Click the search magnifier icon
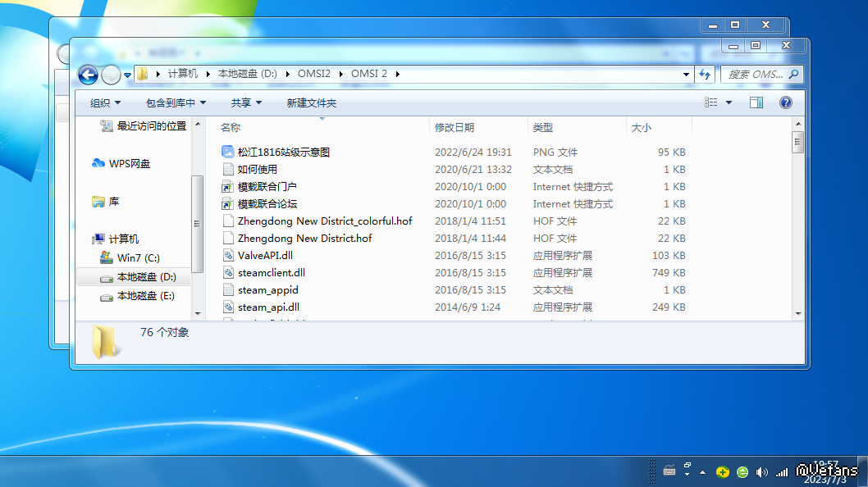Image resolution: width=868 pixels, height=487 pixels. [794, 74]
